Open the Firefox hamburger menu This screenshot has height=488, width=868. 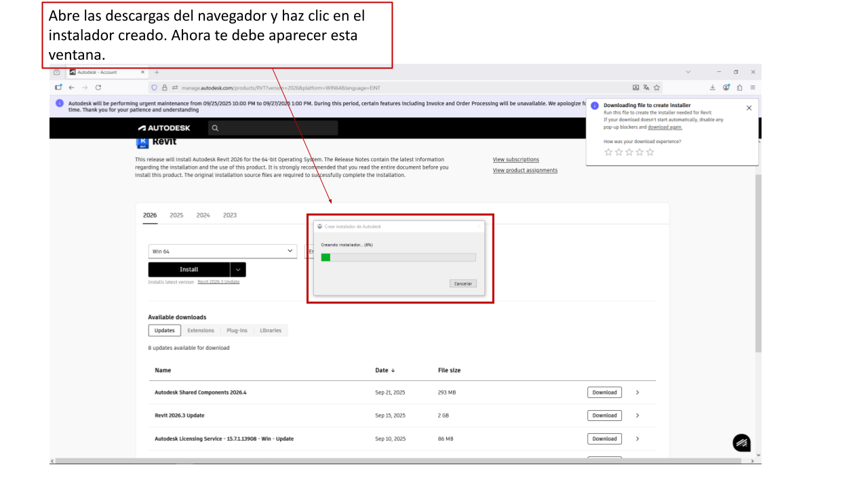click(753, 87)
